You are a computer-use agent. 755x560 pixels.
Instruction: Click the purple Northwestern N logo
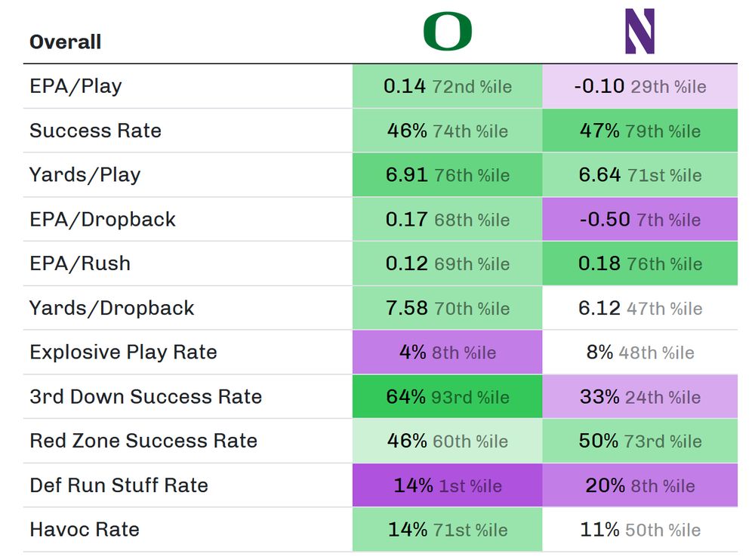[639, 32]
